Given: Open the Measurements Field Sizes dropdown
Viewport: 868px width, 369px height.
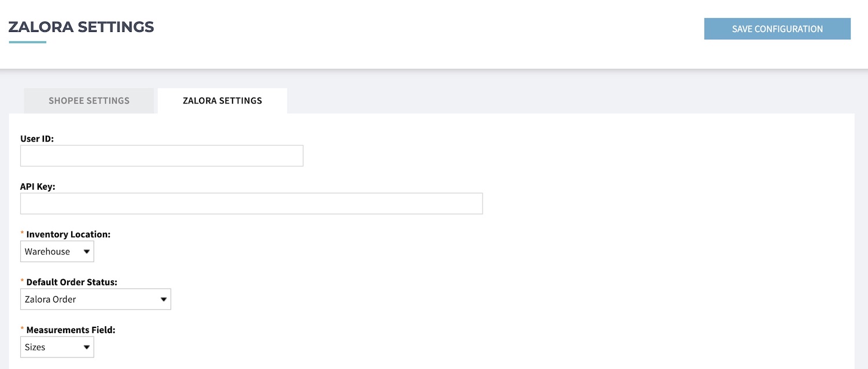Looking at the screenshot, I should pos(57,347).
